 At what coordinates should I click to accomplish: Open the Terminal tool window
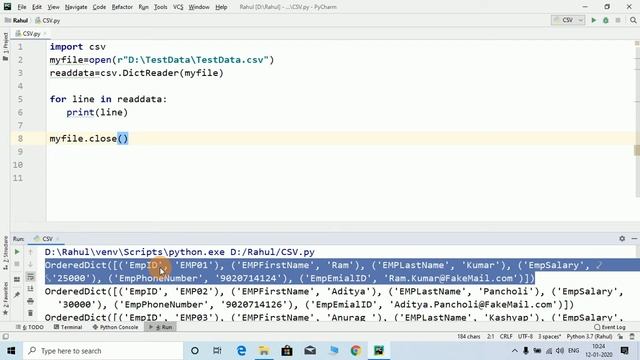pyautogui.click(x=68, y=327)
